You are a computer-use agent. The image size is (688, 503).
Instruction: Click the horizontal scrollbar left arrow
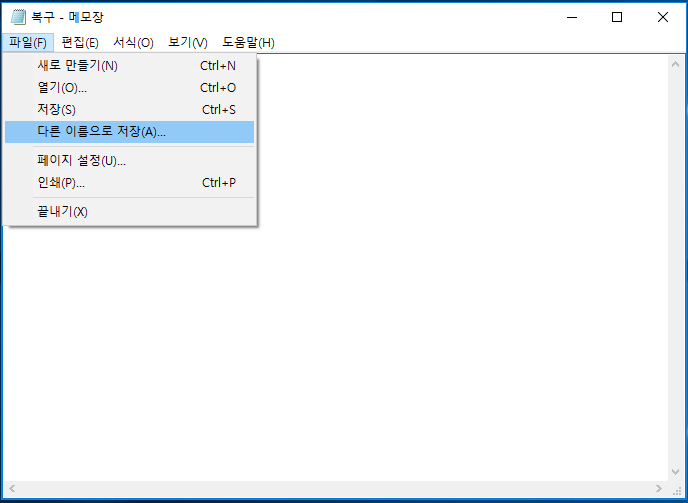click(12, 488)
